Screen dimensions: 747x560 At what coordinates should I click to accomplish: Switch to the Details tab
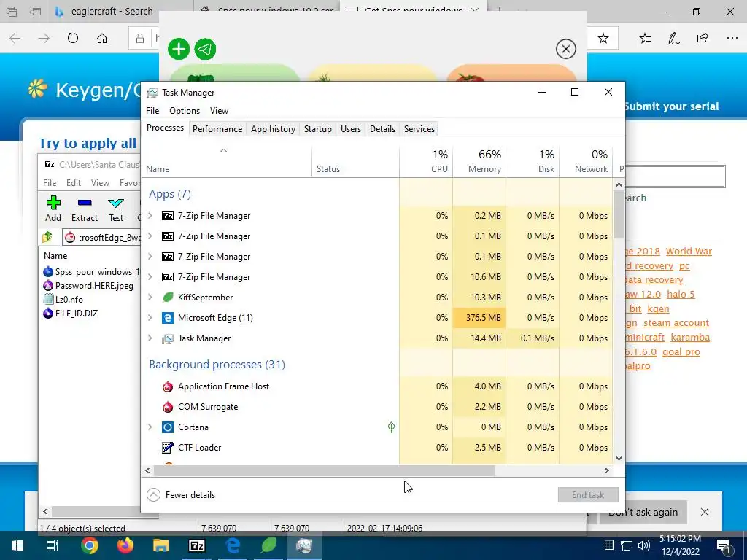tap(382, 129)
